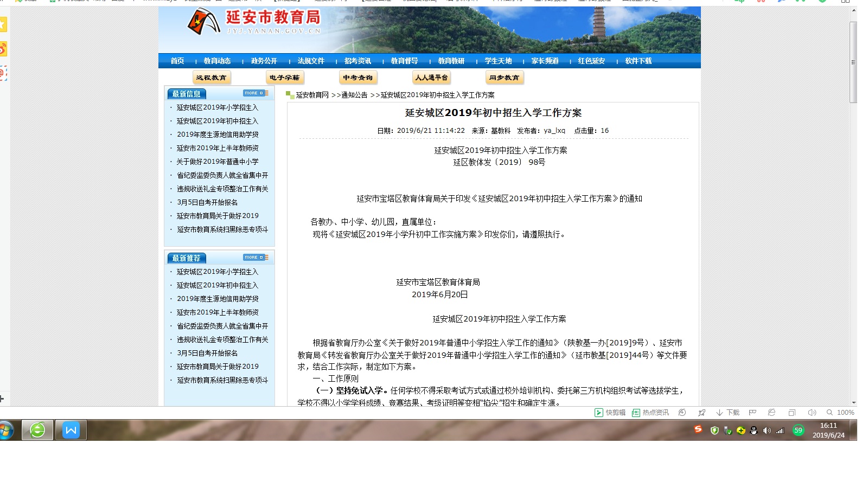Mute browser sound via speaker icon

tap(812, 413)
